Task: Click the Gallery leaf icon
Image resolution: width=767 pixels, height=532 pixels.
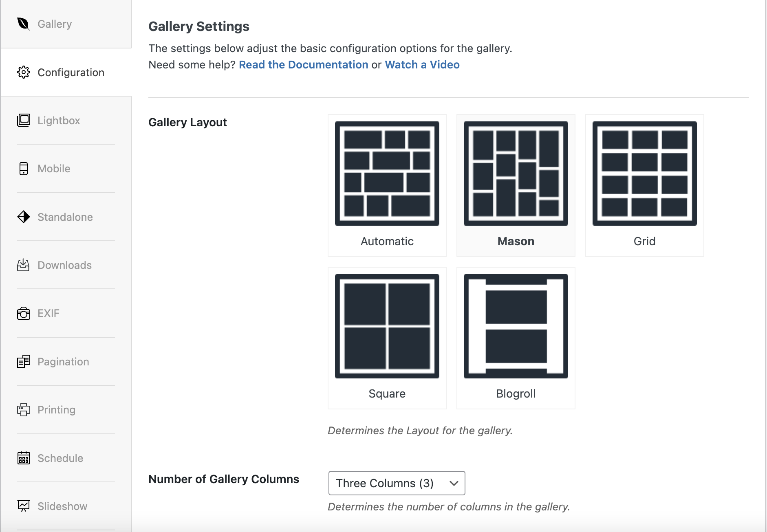Action: [24, 24]
